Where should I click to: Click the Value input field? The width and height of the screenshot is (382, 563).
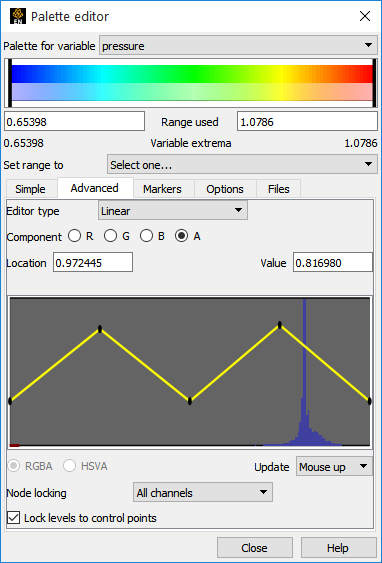click(x=333, y=262)
